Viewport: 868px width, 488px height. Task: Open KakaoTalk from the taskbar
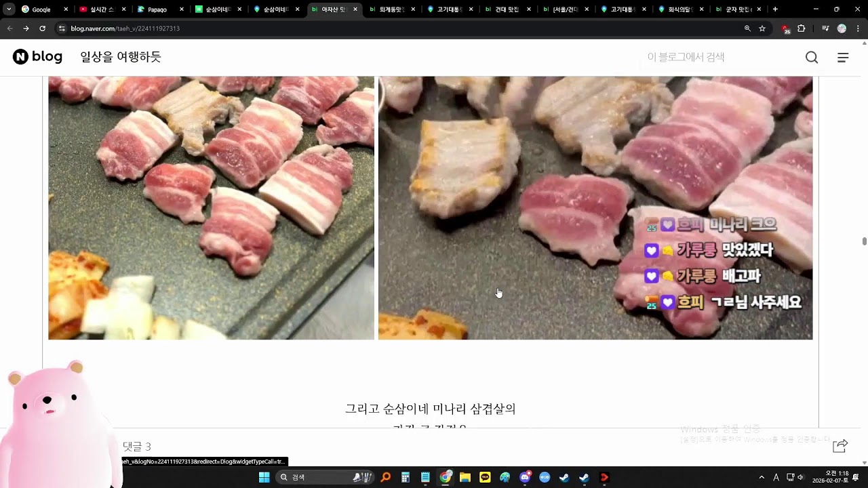pyautogui.click(x=485, y=477)
